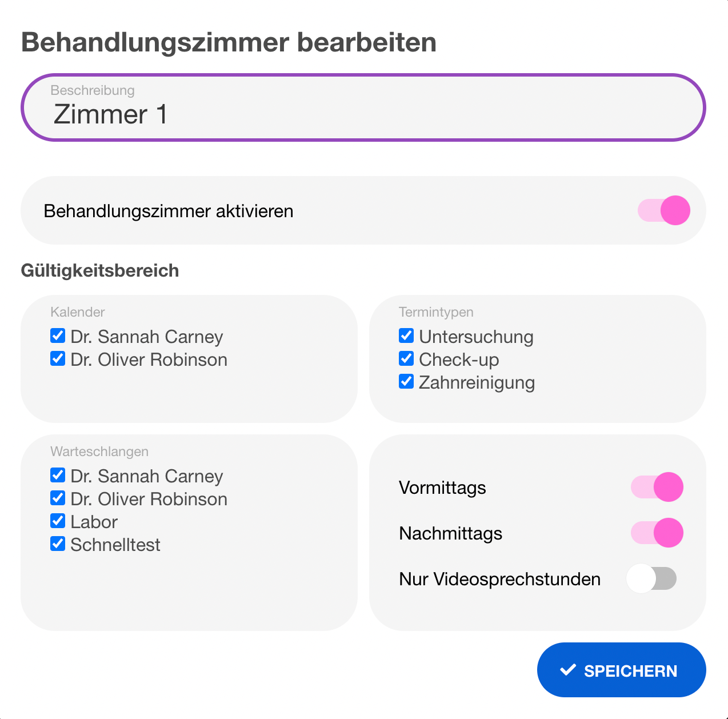Uncheck Dr. Sannah Carney under Warteschlangen
The image size is (728, 719).
pos(58,475)
